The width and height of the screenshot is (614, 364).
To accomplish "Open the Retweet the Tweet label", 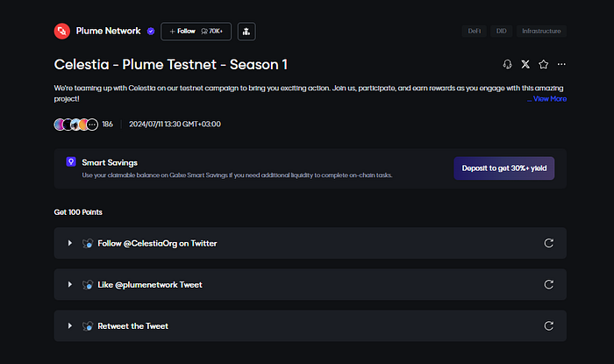I will tap(132, 326).
